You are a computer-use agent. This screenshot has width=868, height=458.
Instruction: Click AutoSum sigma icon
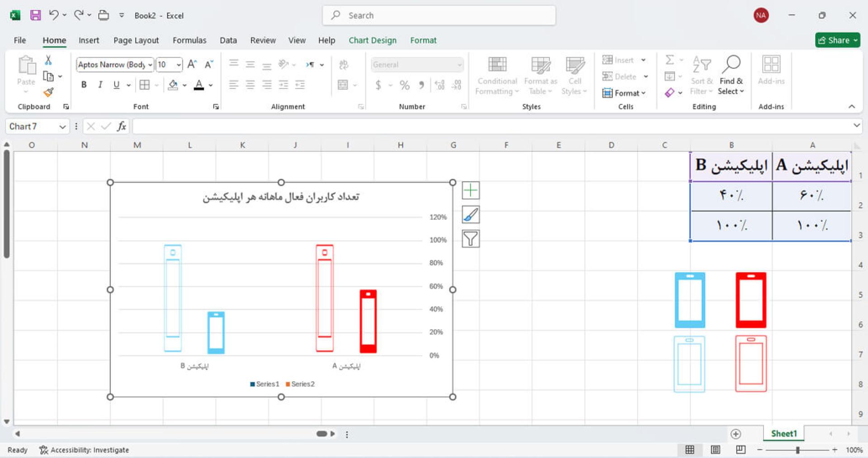click(670, 60)
